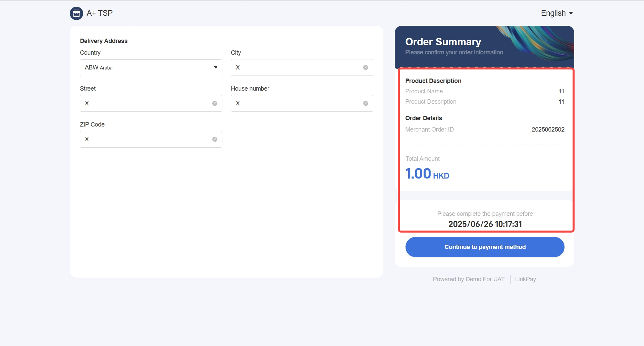Click the Merchant Order ID number 2025062502
This screenshot has width=644, height=346.
coord(548,130)
